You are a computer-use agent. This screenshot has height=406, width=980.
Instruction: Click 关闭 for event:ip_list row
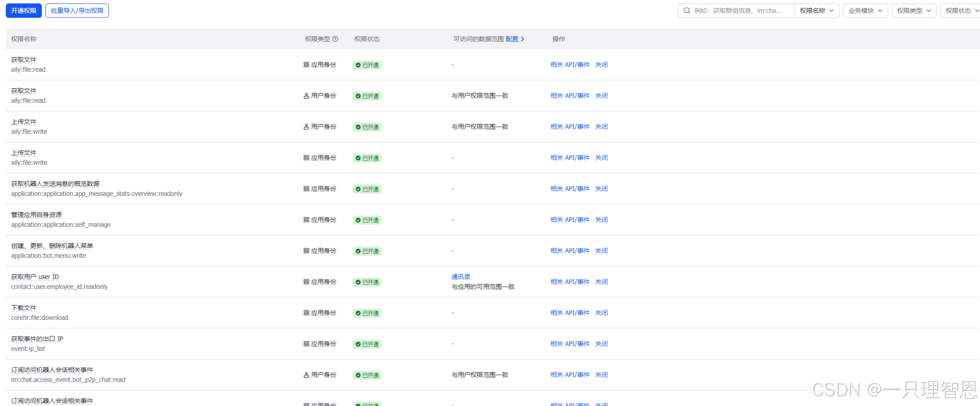[601, 344]
